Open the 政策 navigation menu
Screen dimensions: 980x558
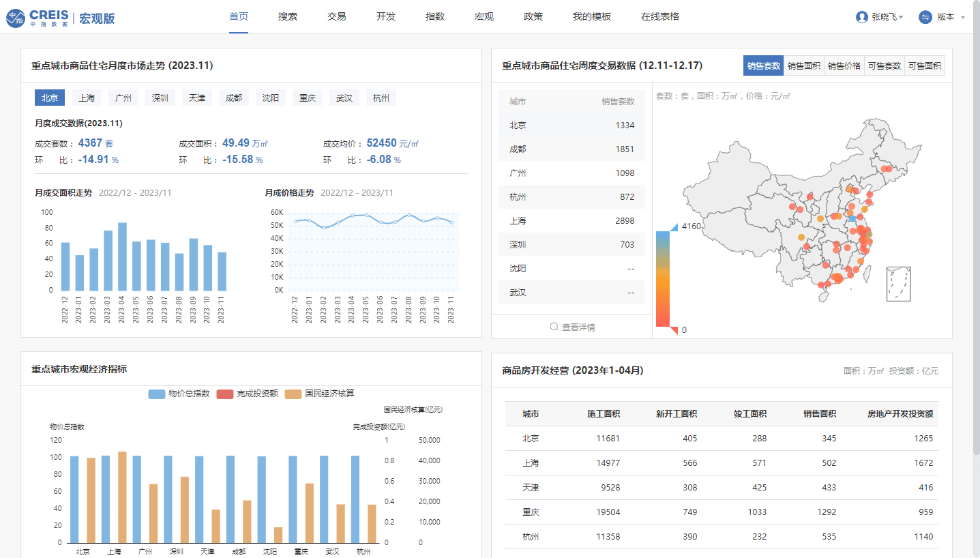tap(533, 16)
